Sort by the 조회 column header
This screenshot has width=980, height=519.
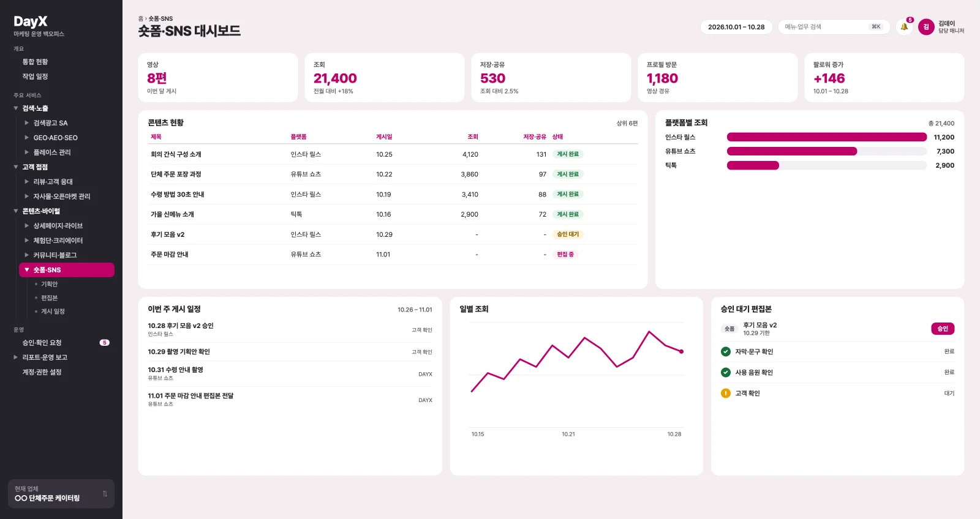click(x=473, y=137)
